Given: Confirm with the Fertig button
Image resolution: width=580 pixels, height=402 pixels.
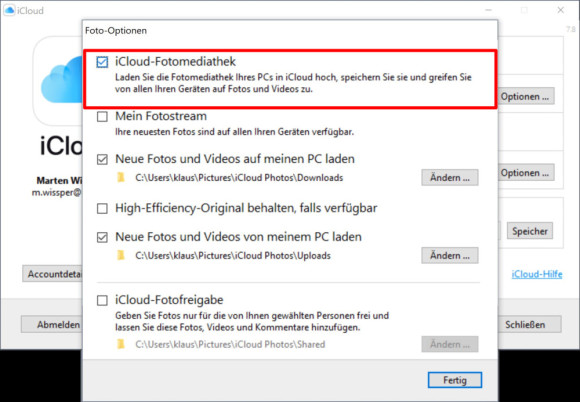Looking at the screenshot, I should point(455,380).
